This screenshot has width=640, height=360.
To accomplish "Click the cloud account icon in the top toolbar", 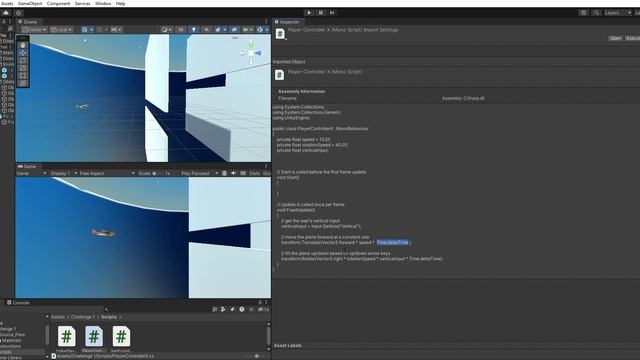I will point(6,13).
